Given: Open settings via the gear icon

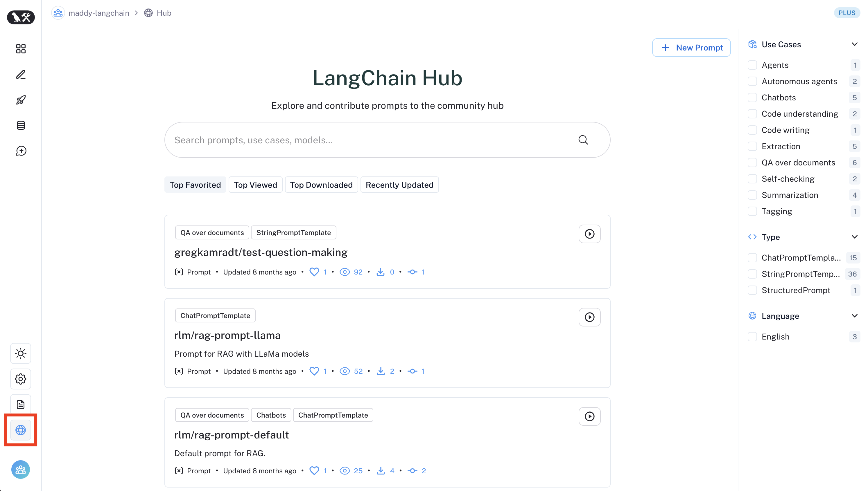Looking at the screenshot, I should 21,379.
